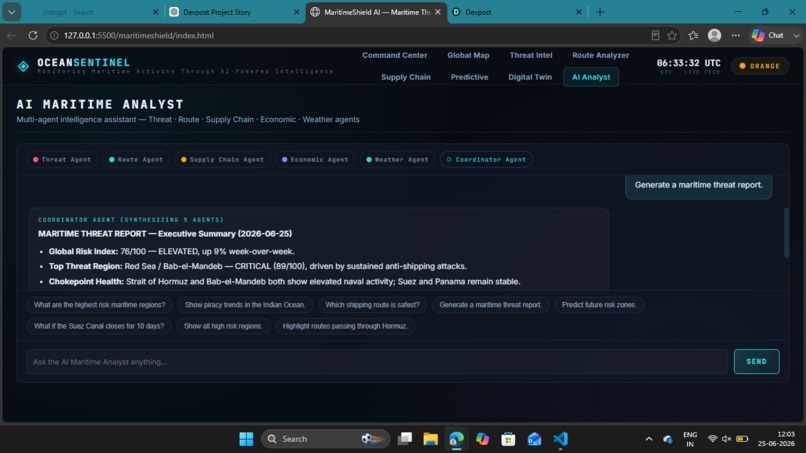Select the AI Analyst nav tab
This screenshot has width=806, height=453.
(x=591, y=77)
